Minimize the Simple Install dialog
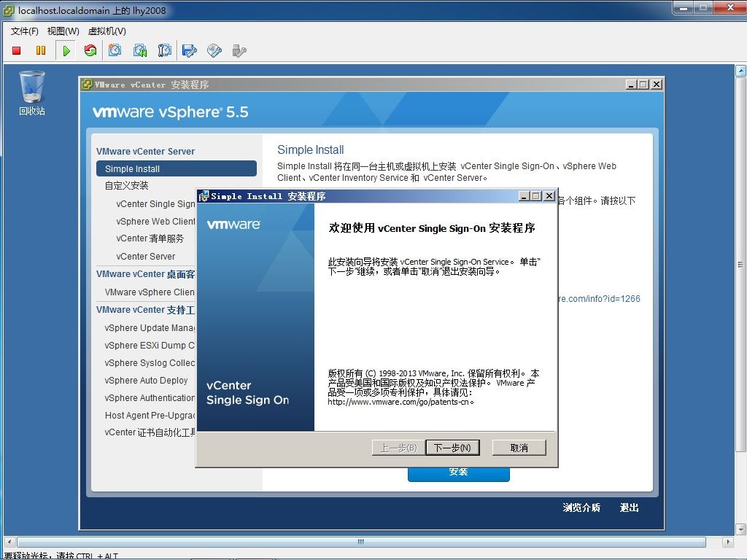The width and height of the screenshot is (747, 560). 524,195
